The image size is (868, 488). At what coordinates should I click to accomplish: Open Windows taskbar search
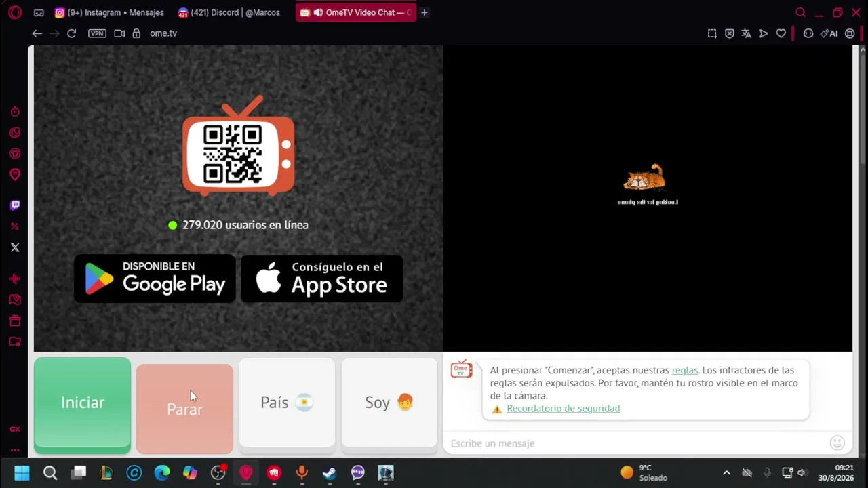point(50,472)
